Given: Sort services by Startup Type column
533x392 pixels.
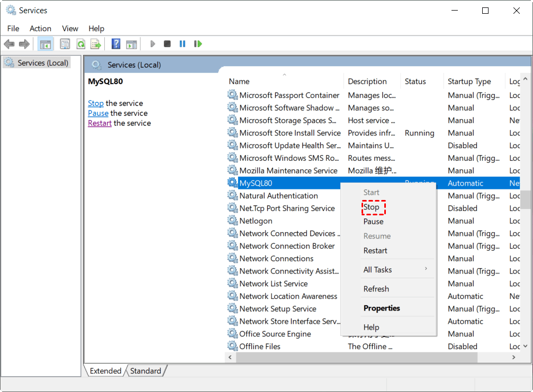Looking at the screenshot, I should [x=469, y=81].
